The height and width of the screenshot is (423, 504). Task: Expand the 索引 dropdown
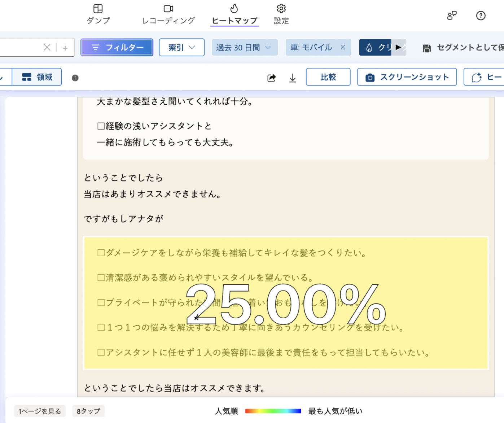click(181, 47)
